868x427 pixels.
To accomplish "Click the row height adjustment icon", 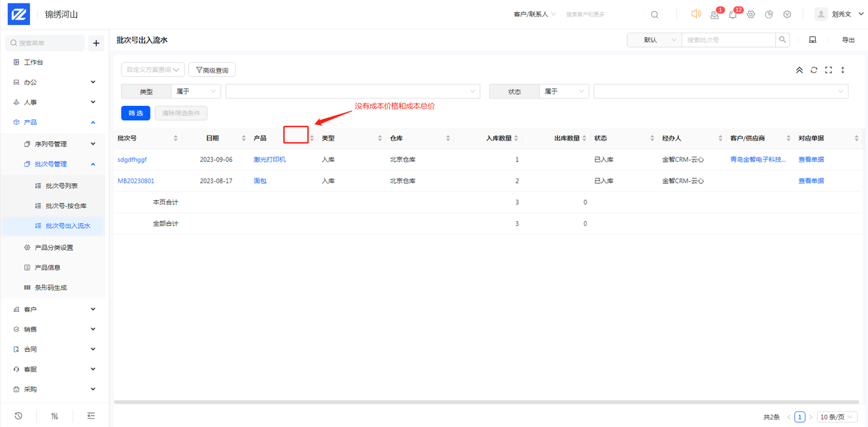I will pos(843,70).
